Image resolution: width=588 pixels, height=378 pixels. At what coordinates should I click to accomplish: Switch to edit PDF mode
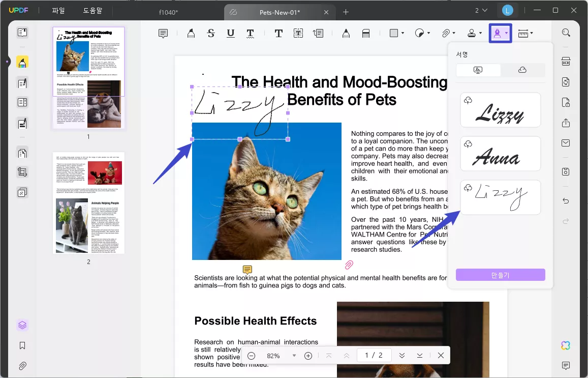(22, 82)
